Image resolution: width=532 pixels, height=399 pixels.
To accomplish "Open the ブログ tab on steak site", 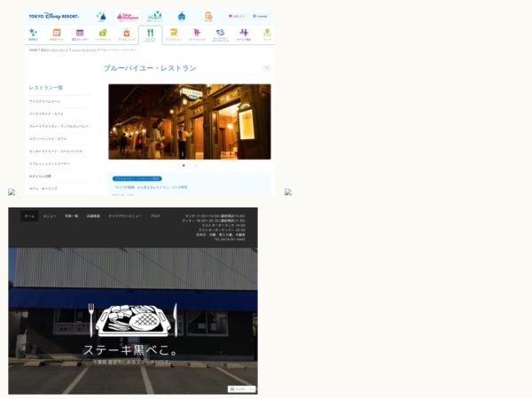I will point(155,216).
